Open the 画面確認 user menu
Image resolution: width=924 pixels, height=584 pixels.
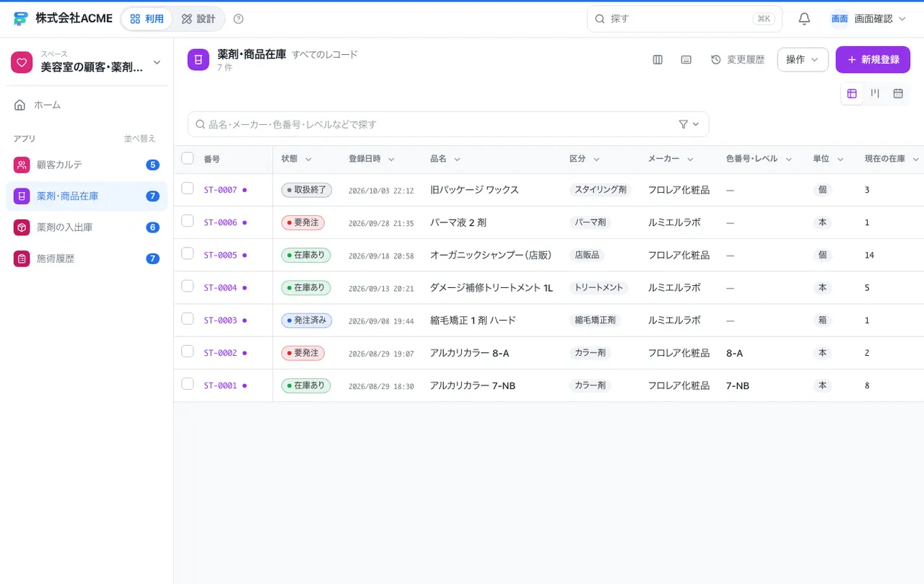[868, 19]
